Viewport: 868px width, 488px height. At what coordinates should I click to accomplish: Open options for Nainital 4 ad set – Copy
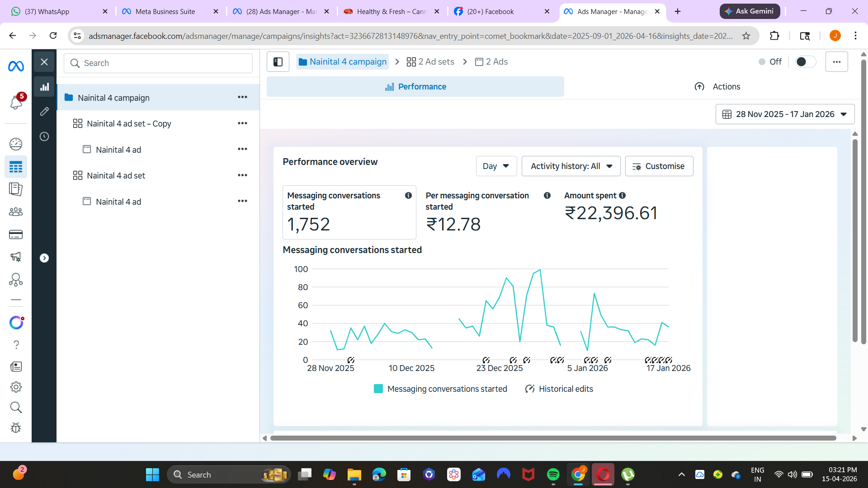[x=242, y=123]
